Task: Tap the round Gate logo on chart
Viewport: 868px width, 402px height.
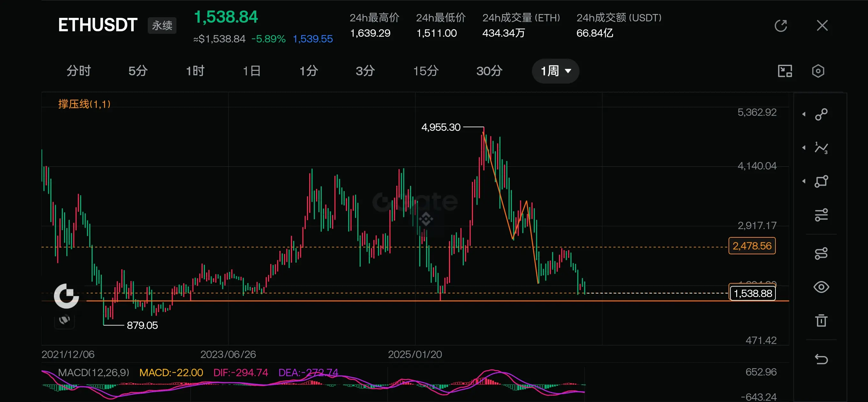Action: [66, 296]
